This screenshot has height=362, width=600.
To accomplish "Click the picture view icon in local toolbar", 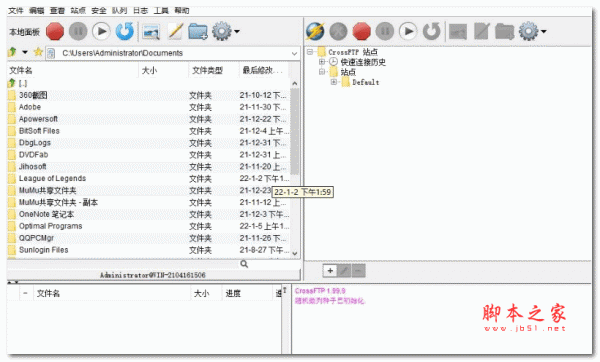I will pos(151,32).
